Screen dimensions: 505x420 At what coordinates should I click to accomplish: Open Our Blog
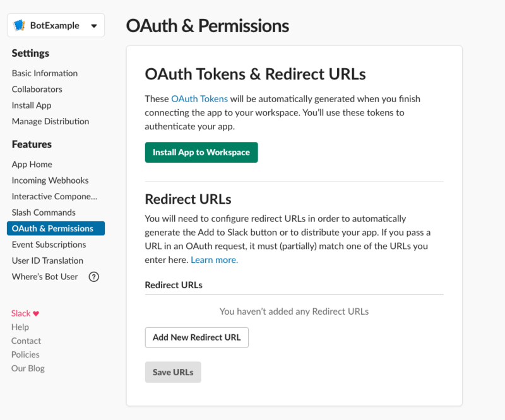(x=28, y=368)
